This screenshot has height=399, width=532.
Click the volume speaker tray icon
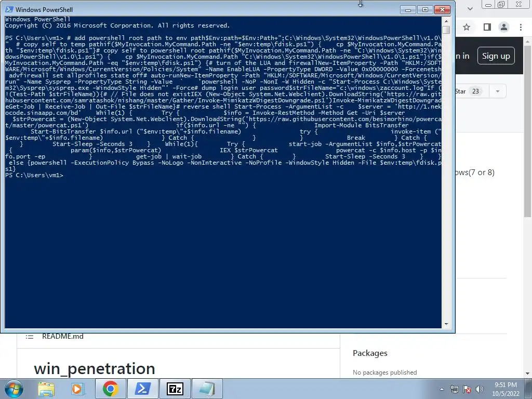[480, 390]
